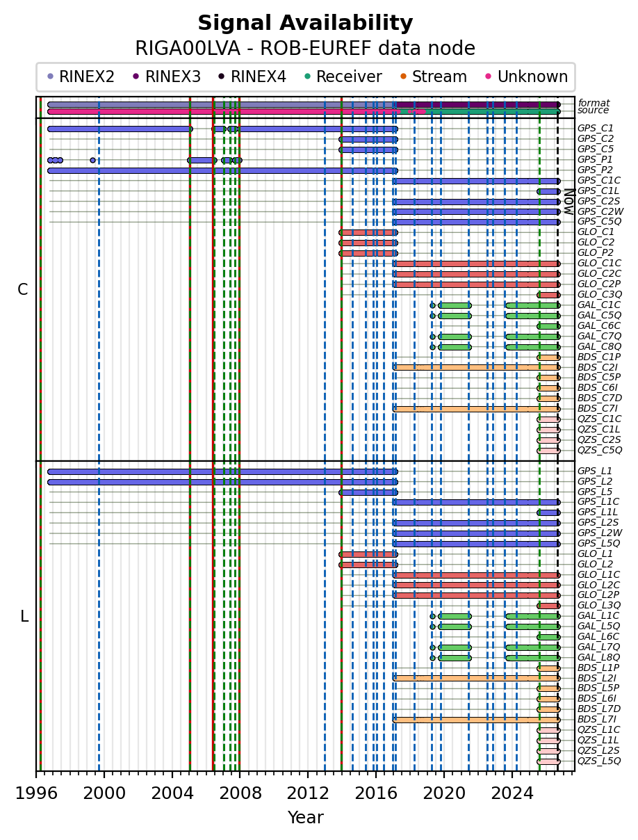Image resolution: width=638 pixels, height=840 pixels.
Task: Click the BDS_C2I orange availability bar
Action: (x=476, y=367)
